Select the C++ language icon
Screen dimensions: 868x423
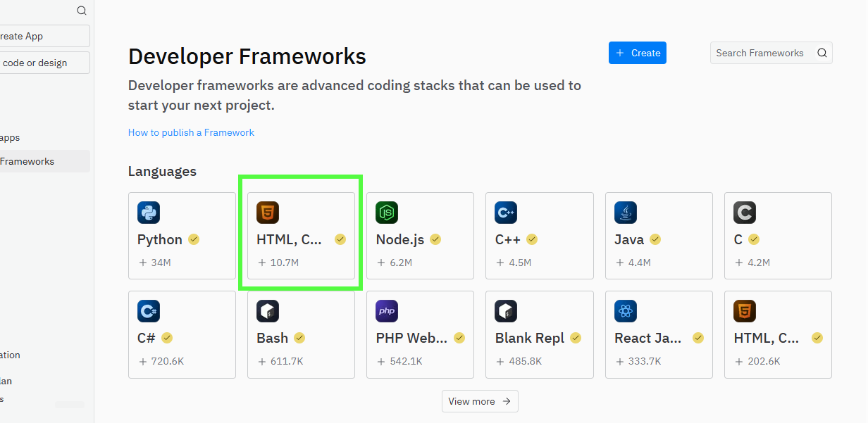(507, 213)
